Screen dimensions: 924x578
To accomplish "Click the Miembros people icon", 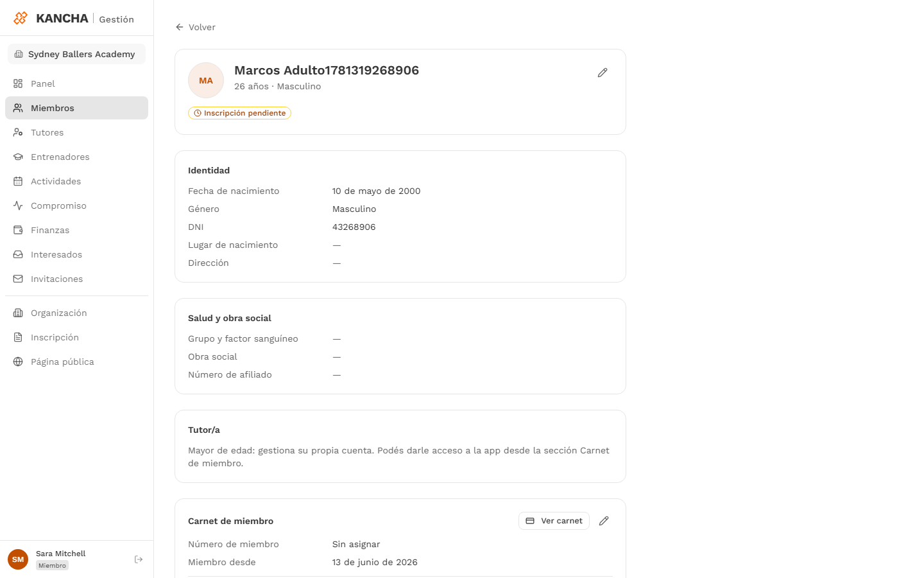I will point(18,108).
